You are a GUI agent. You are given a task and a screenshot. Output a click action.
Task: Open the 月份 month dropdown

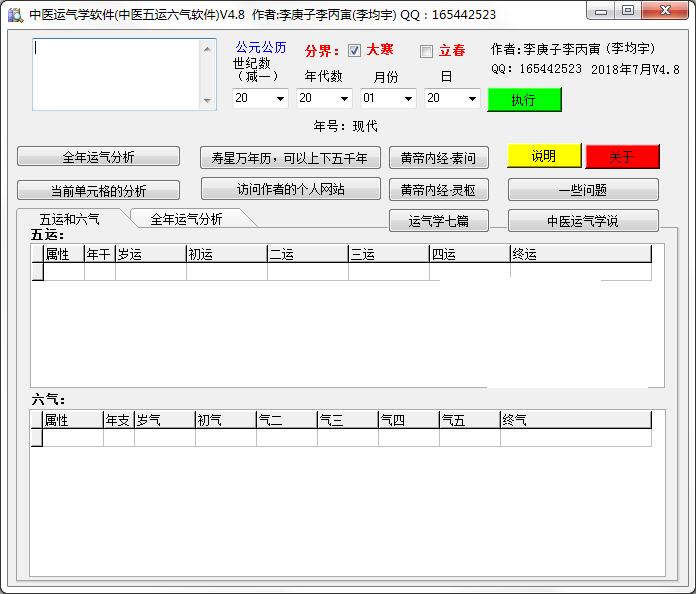coord(408,99)
